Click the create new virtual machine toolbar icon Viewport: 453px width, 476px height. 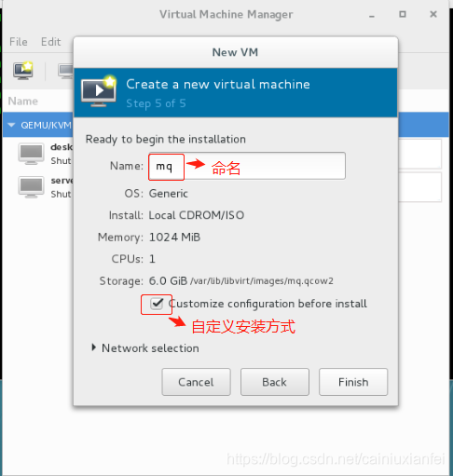(x=23, y=71)
